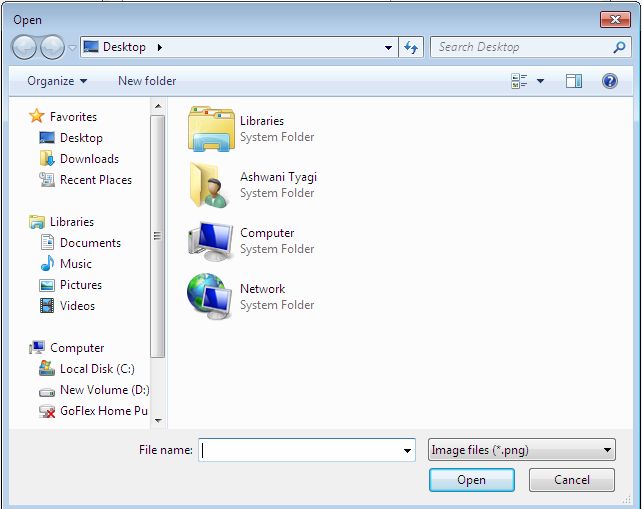
Task: Open the Organize menu
Action: pos(57,81)
